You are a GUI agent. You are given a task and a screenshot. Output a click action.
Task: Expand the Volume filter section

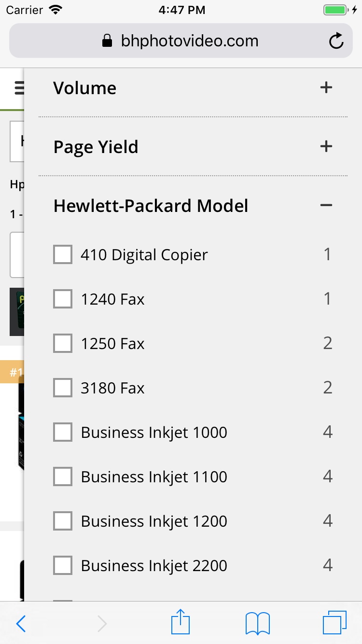(x=326, y=88)
